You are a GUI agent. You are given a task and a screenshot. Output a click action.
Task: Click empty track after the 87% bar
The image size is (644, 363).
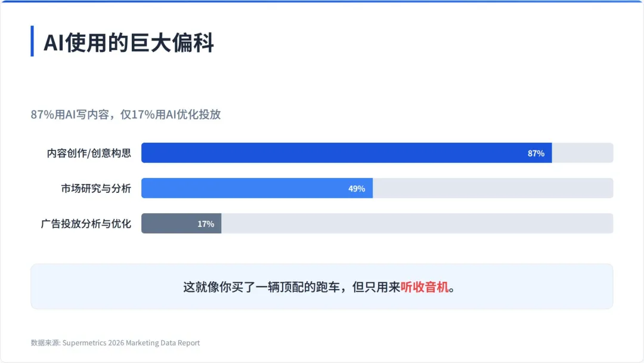tap(583, 153)
